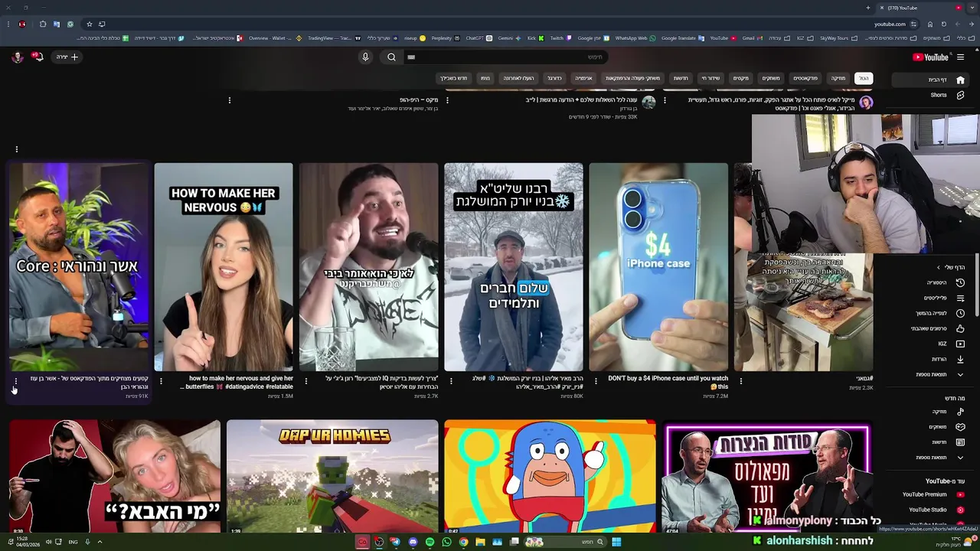
Task: Open the HOW TO MAKE HER NERVOUS Short
Action: pos(224,266)
